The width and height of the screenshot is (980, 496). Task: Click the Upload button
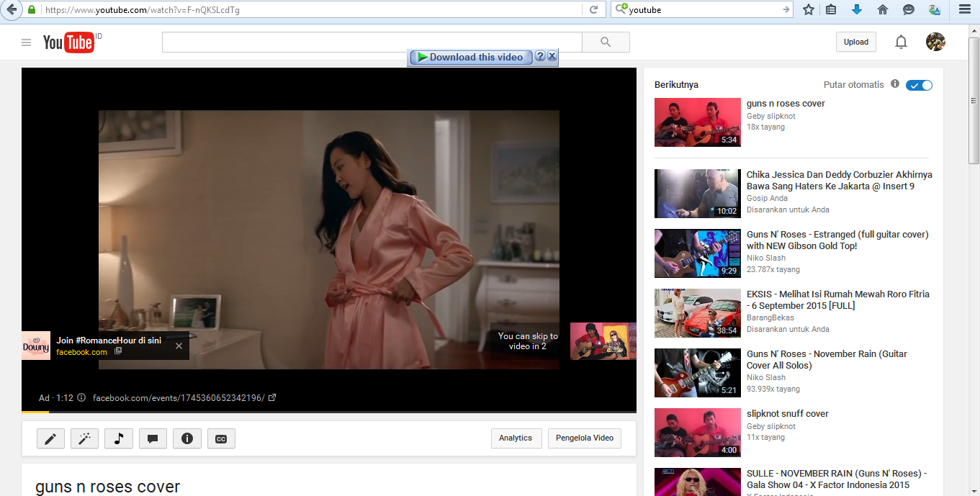[x=856, y=42]
